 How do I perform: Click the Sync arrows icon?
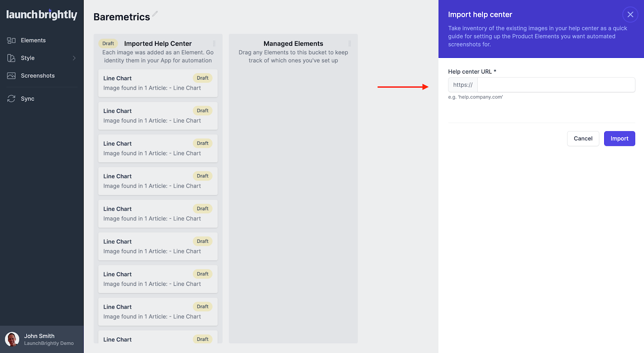point(11,99)
